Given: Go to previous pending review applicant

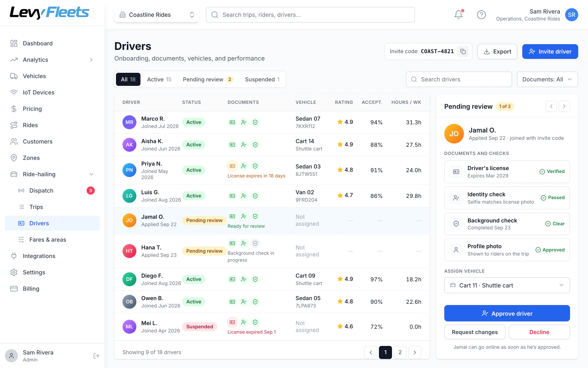Looking at the screenshot, I should [x=551, y=106].
